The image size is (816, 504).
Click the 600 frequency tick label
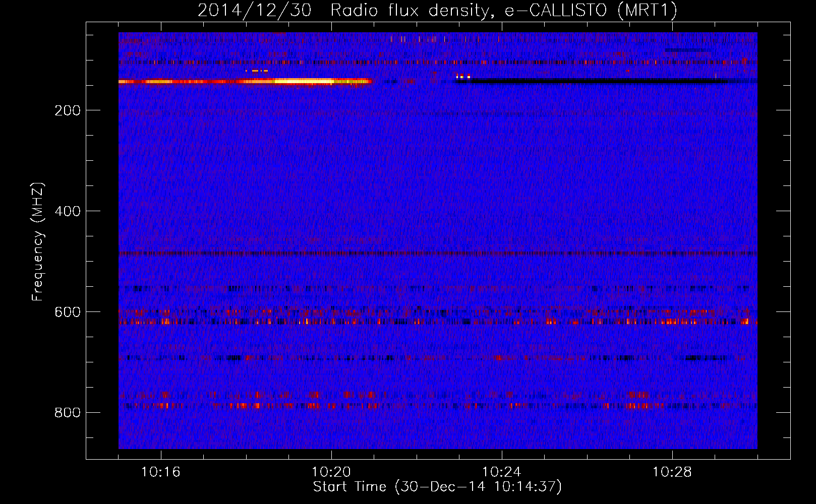[x=68, y=312]
